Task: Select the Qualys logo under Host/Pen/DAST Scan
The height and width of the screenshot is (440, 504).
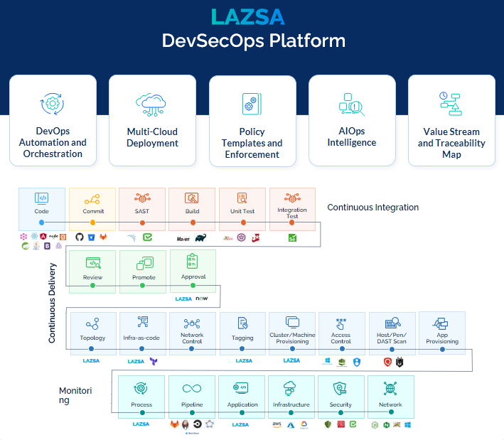Action: pos(387,362)
